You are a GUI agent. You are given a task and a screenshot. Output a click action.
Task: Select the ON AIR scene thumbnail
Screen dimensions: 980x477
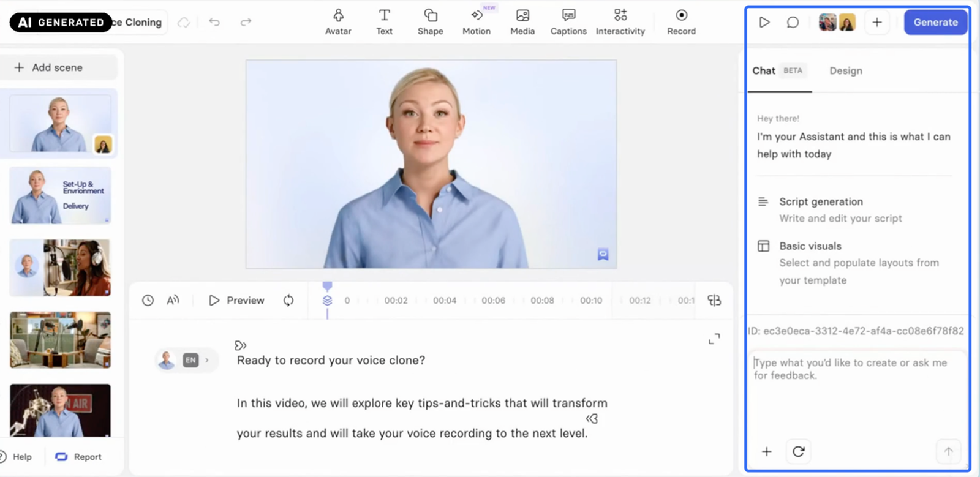(60, 410)
